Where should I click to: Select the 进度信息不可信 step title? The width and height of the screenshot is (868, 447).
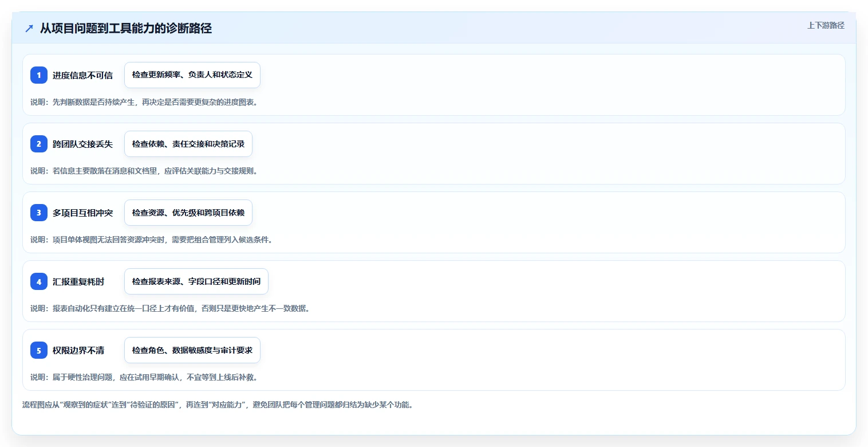82,75
